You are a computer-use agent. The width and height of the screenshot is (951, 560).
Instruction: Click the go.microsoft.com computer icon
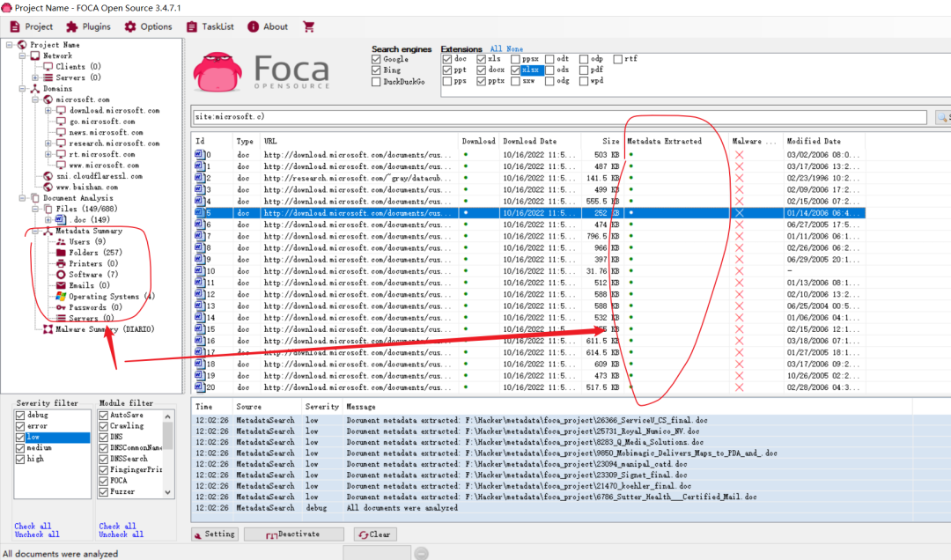point(61,122)
